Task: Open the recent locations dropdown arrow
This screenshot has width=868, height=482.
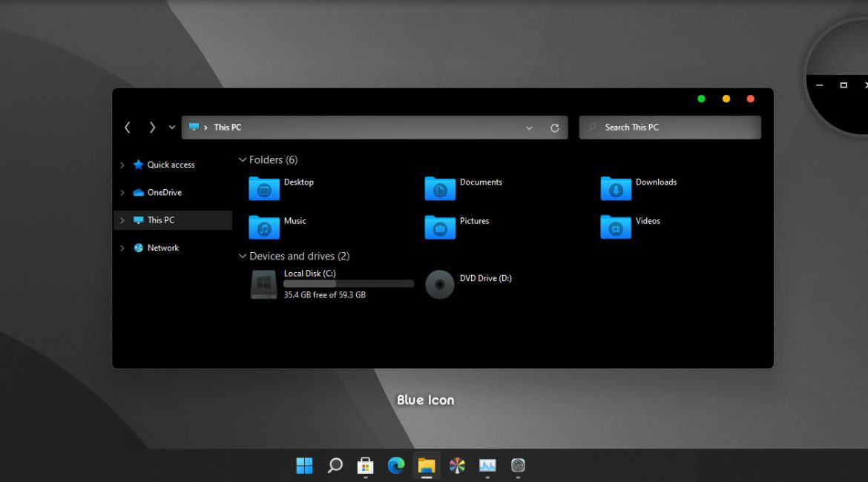Action: (172, 128)
